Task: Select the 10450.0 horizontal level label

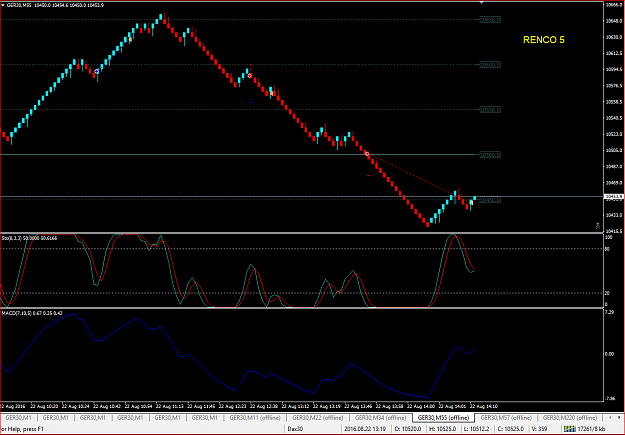Action: [490, 200]
